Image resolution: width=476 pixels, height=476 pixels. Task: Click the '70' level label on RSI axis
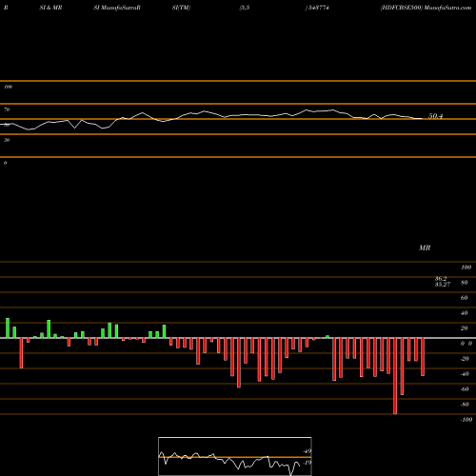click(7, 109)
